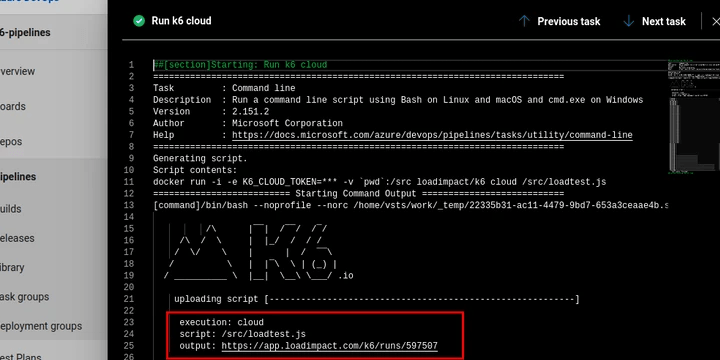This screenshot has height=360, width=720.
Task: Open Releases in the sidebar
Action: pos(17,238)
